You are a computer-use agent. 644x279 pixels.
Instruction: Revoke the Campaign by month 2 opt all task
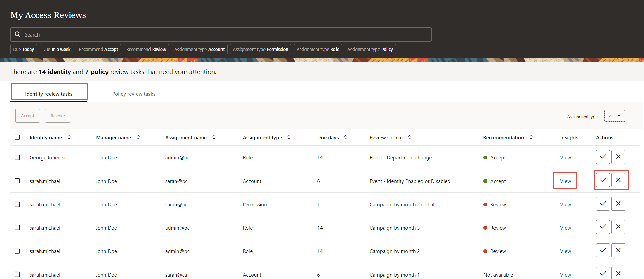pos(618,204)
